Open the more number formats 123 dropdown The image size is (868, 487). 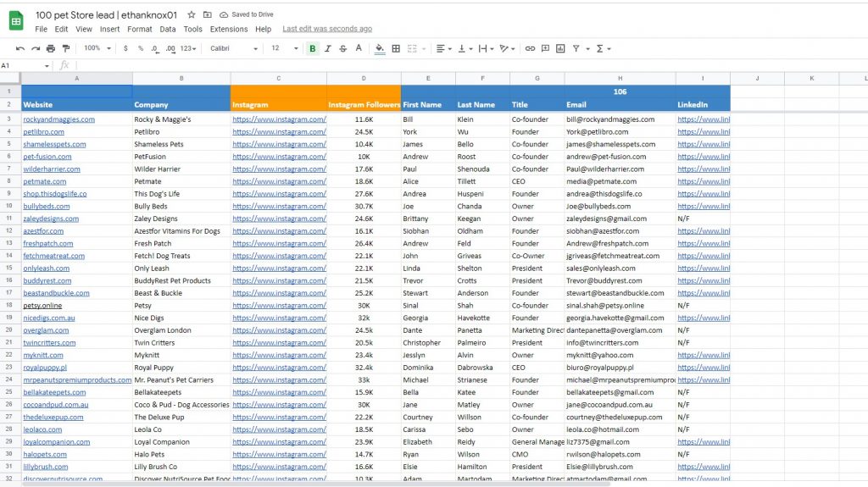[188, 49]
